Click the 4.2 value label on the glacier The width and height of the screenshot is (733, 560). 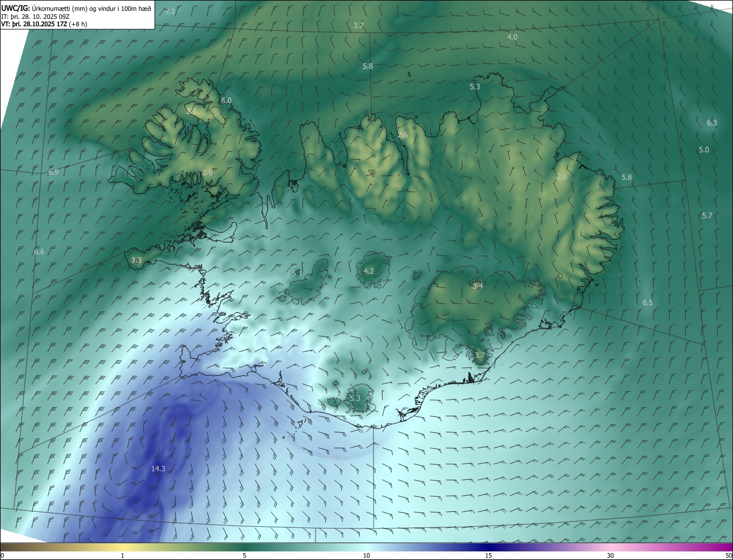(x=369, y=271)
